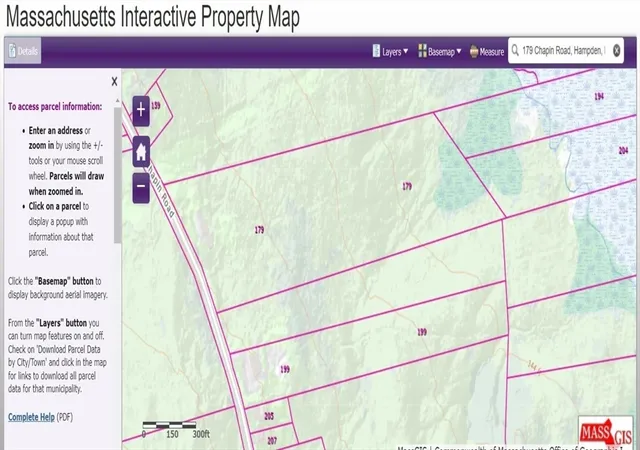Select parcel 205 label
The height and width of the screenshot is (450, 640).
[x=269, y=416]
